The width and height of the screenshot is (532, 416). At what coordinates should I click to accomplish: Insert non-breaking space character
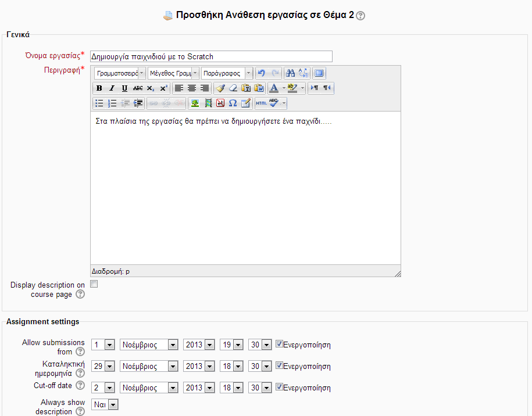(x=220, y=103)
